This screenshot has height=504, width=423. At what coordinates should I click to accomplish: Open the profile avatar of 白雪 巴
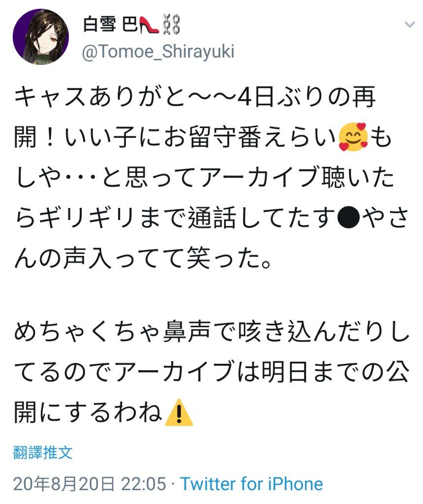point(41,36)
